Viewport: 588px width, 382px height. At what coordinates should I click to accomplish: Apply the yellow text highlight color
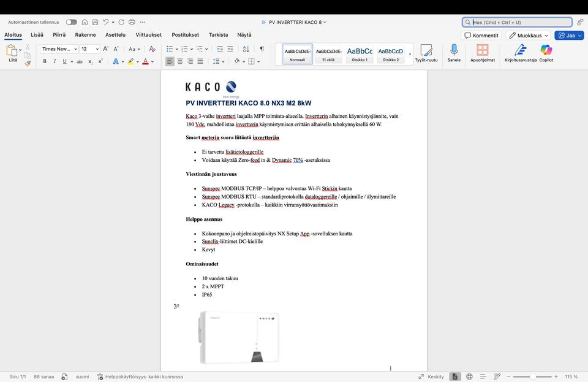pos(130,61)
